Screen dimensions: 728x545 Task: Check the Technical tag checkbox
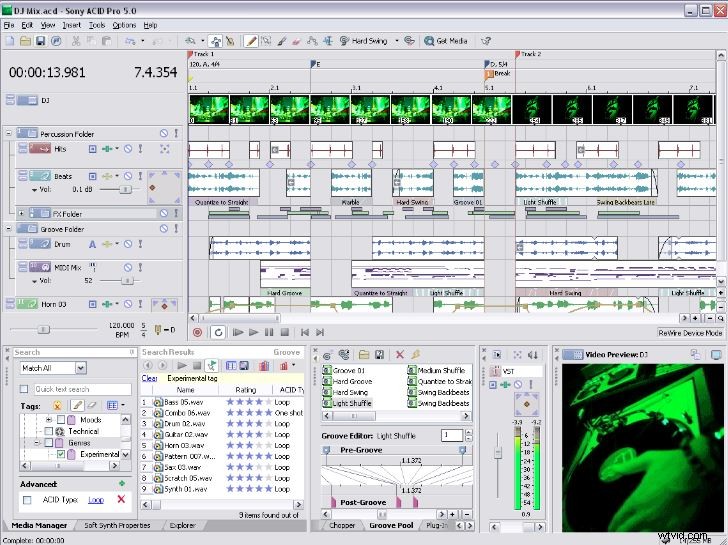48,431
